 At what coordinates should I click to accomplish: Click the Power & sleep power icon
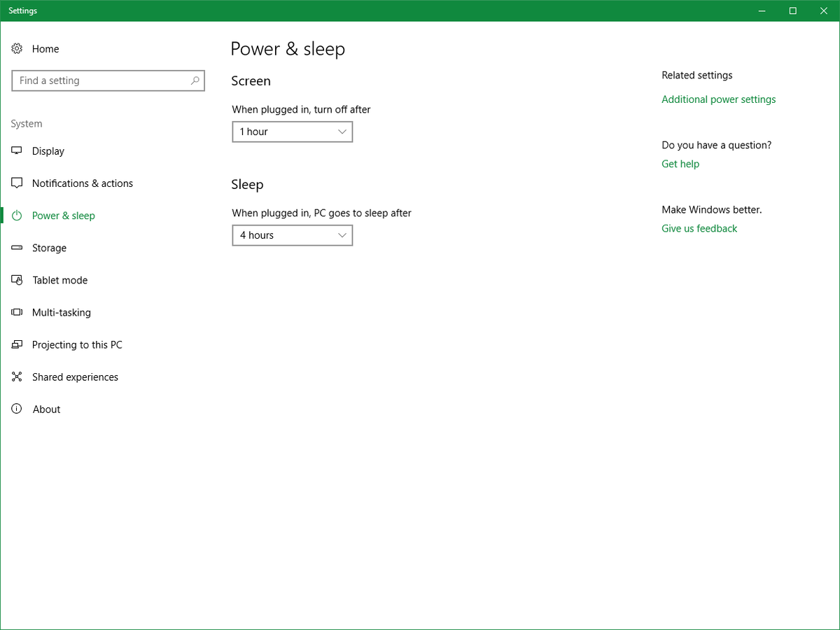(17, 215)
